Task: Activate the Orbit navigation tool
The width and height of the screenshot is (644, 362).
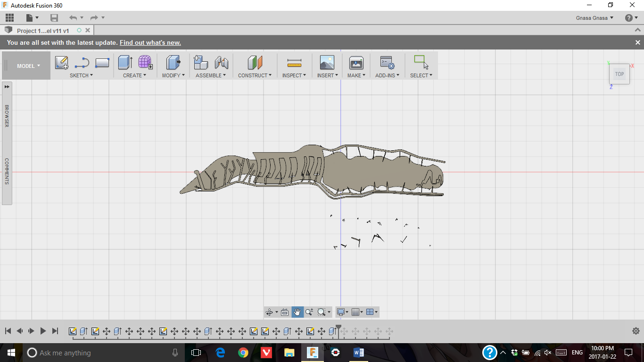Action: tap(269, 312)
